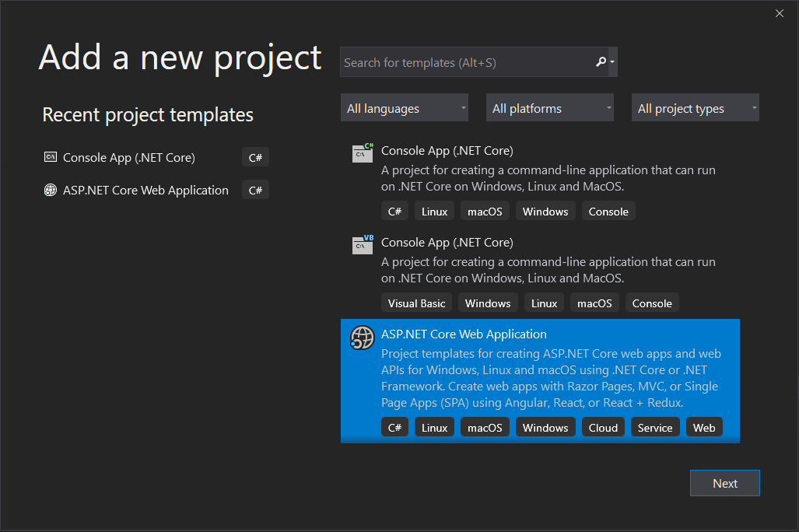Click the Cloud tag

point(603,428)
